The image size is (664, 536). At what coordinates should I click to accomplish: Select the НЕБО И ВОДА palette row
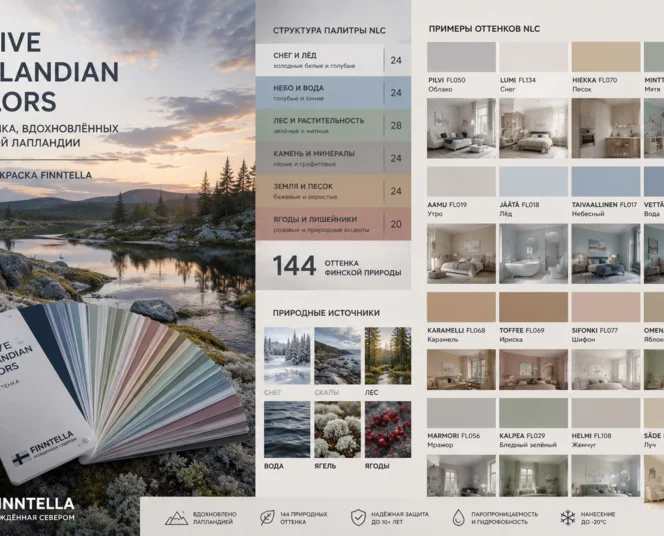coord(333,93)
